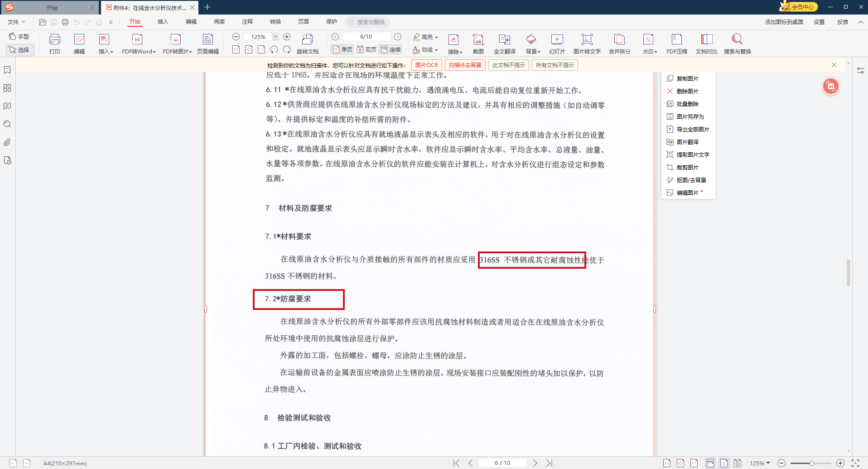Open thumbnails panel in left sidebar
The image size is (868, 469).
tap(7, 88)
